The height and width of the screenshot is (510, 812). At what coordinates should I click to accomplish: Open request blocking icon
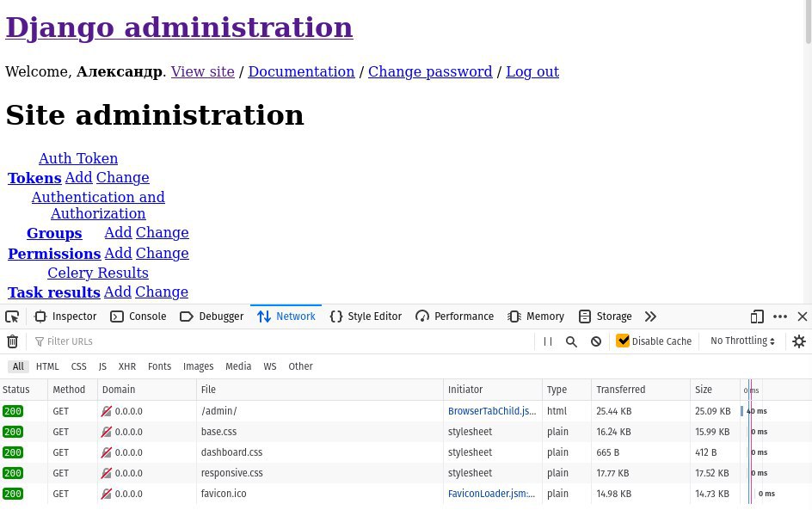click(596, 341)
